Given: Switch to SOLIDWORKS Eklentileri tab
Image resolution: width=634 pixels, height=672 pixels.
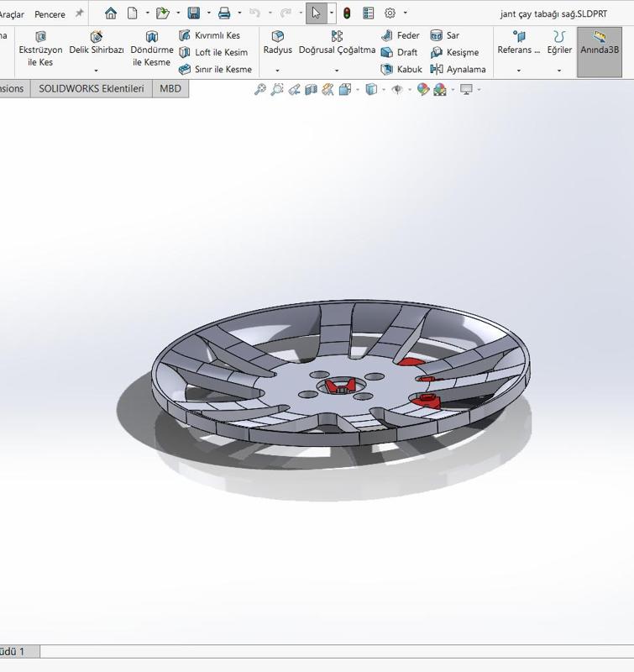Looking at the screenshot, I should pos(92,89).
